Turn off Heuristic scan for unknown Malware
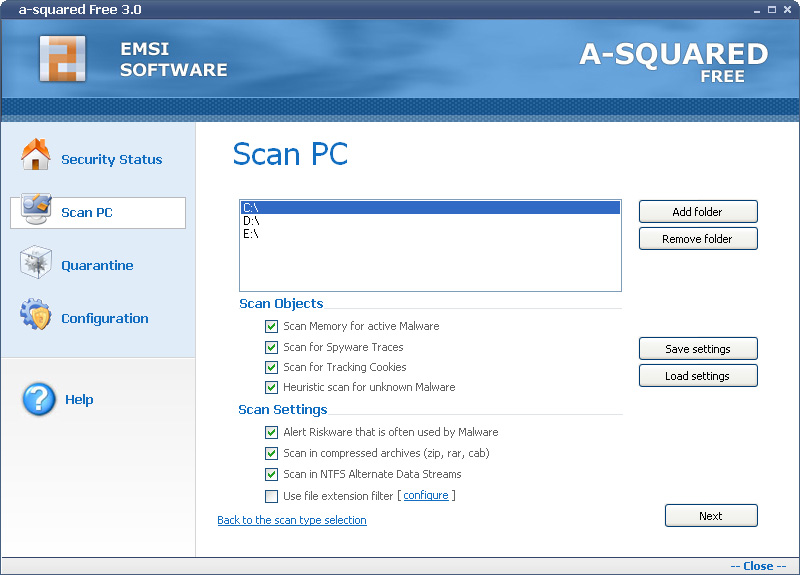Screen dimensions: 800x575 click(x=271, y=387)
